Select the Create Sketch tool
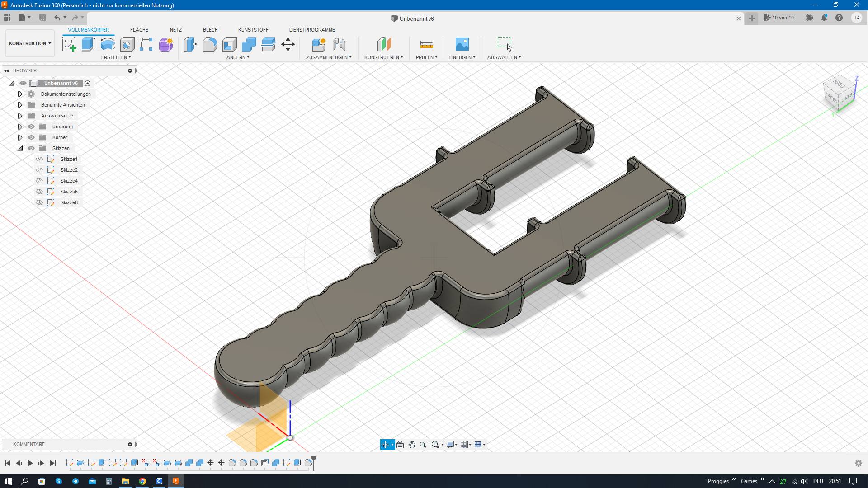Screen dimensions: 868x488 pos(69,44)
